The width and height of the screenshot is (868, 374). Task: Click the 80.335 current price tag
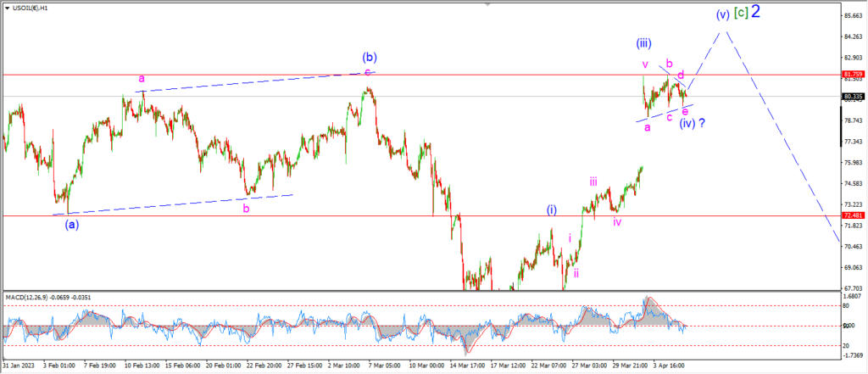pos(851,97)
